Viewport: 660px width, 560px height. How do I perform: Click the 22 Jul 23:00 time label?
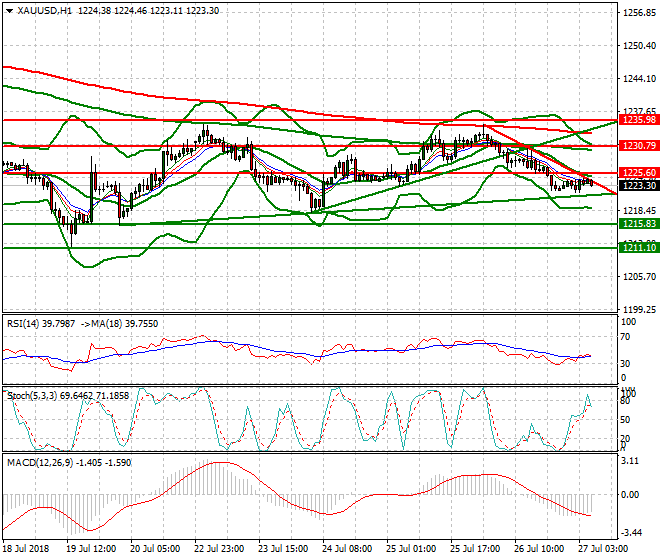[218, 549]
